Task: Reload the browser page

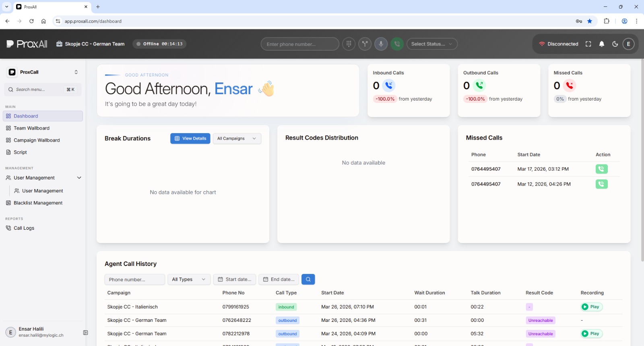Action: (31, 21)
